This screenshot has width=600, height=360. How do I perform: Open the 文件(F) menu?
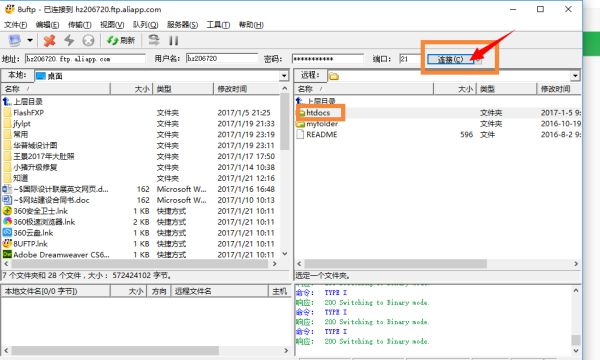[x=15, y=25]
